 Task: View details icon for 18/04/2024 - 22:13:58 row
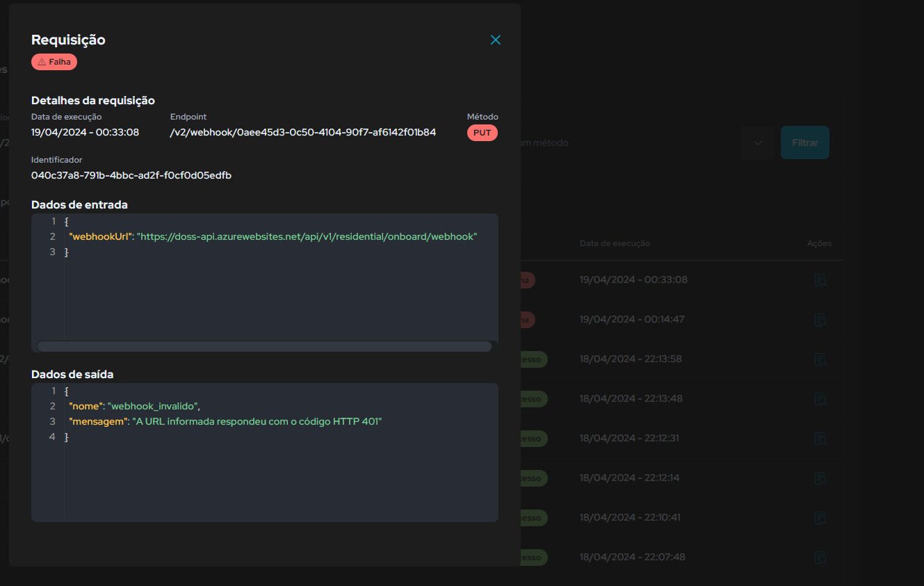820,359
